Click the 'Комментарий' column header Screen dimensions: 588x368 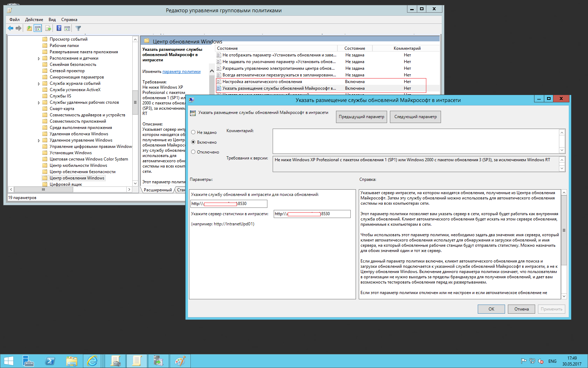[407, 48]
